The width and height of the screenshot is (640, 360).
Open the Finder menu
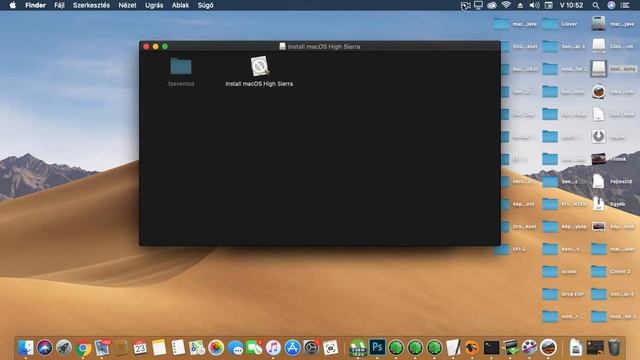click(x=36, y=5)
